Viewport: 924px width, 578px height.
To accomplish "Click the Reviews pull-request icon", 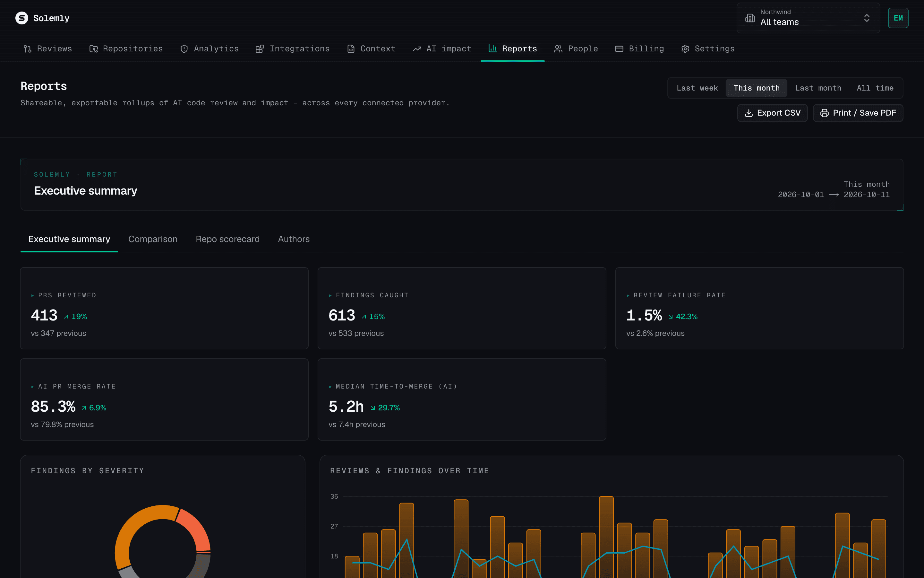I will [28, 49].
